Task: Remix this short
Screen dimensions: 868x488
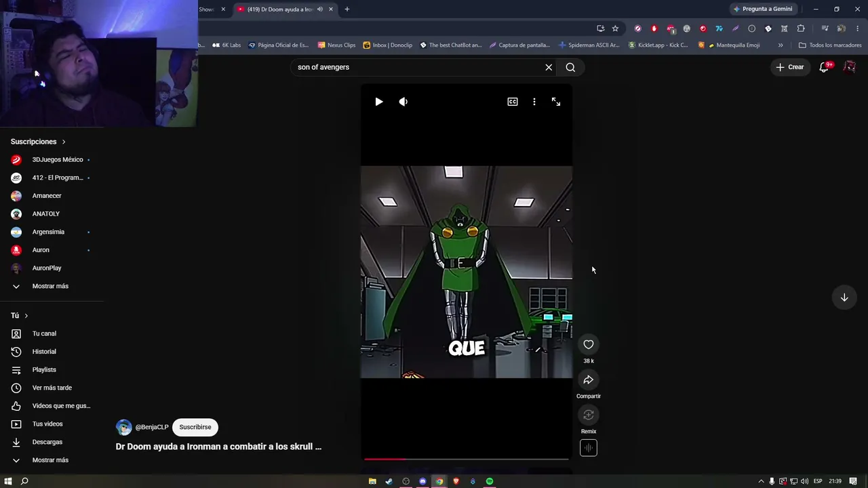Action: [x=589, y=415]
